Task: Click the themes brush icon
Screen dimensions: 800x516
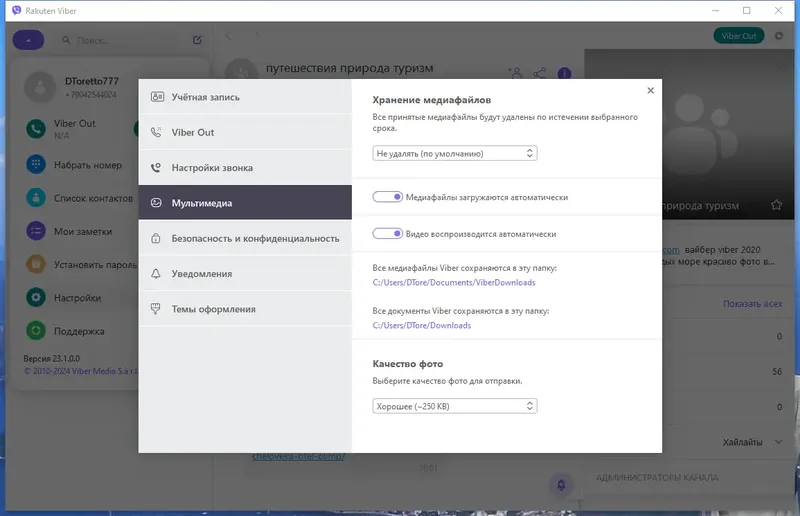Action: (156, 309)
